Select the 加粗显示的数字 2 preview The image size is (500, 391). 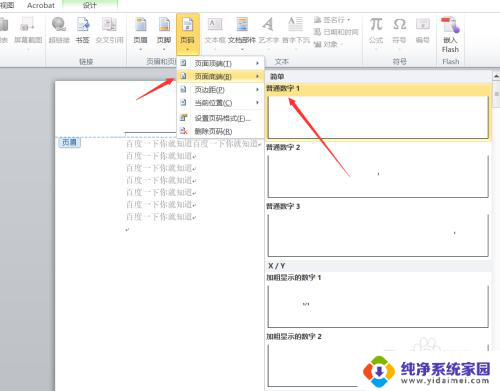coord(378,365)
